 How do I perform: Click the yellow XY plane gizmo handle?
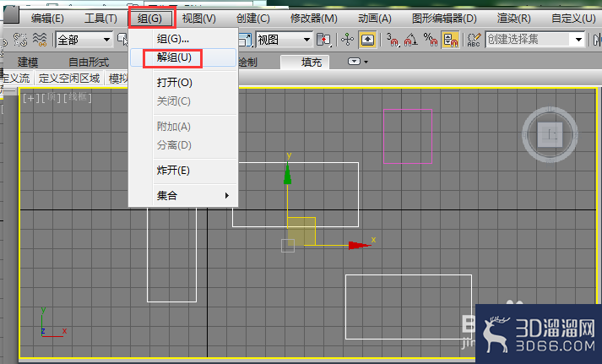pyautogui.click(x=301, y=231)
